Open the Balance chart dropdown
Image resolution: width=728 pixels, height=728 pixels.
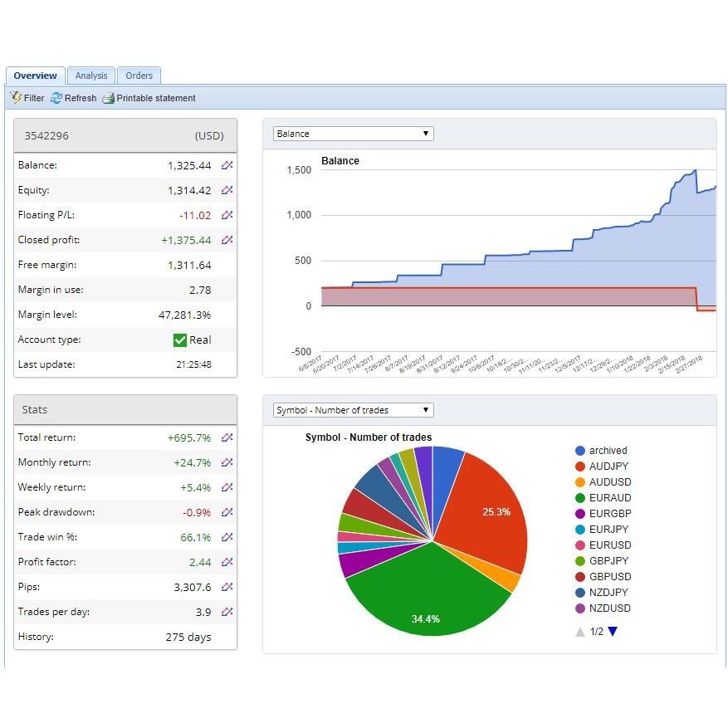point(354,134)
